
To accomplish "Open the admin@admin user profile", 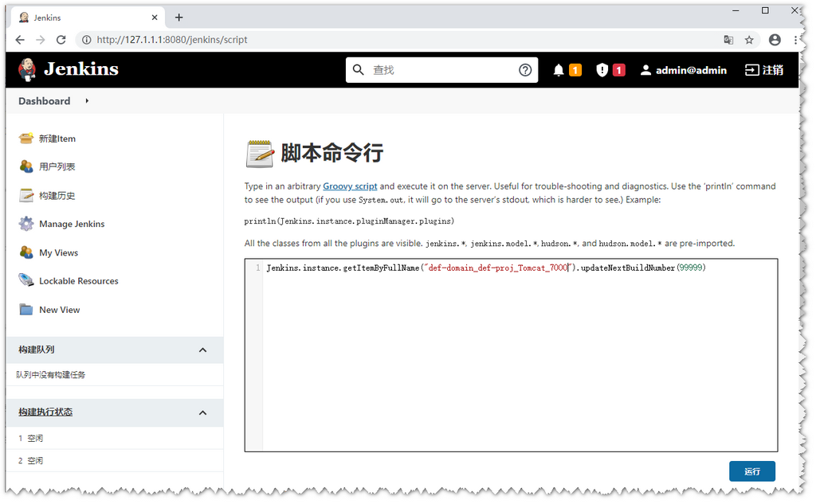I will point(683,70).
